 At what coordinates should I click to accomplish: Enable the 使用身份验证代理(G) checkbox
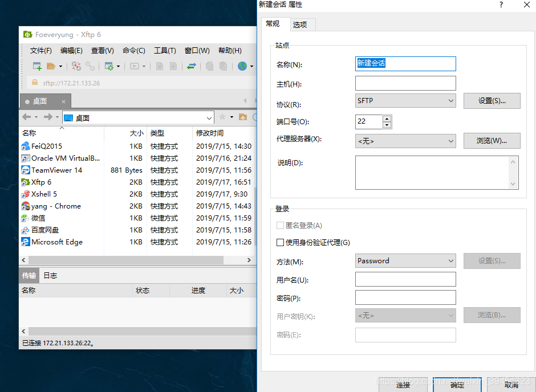point(280,243)
